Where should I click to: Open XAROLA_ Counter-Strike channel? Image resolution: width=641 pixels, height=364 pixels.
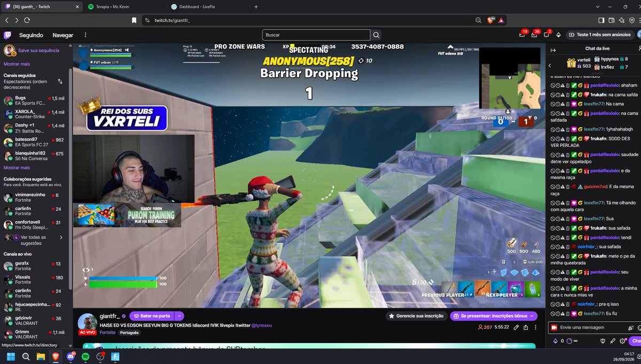click(34, 114)
